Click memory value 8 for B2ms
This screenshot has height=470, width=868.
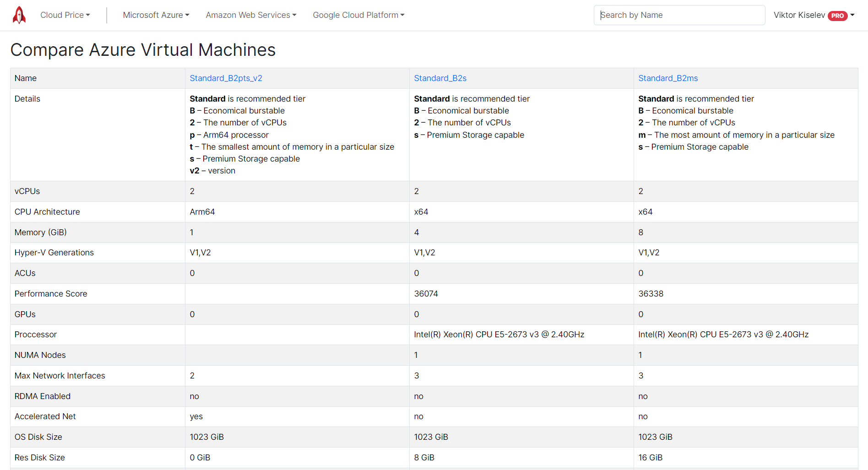pos(640,232)
